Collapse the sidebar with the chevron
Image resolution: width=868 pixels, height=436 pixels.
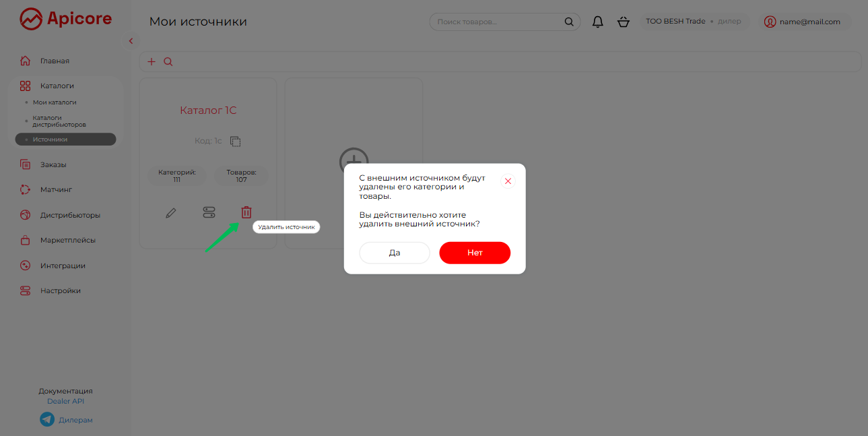tap(131, 41)
